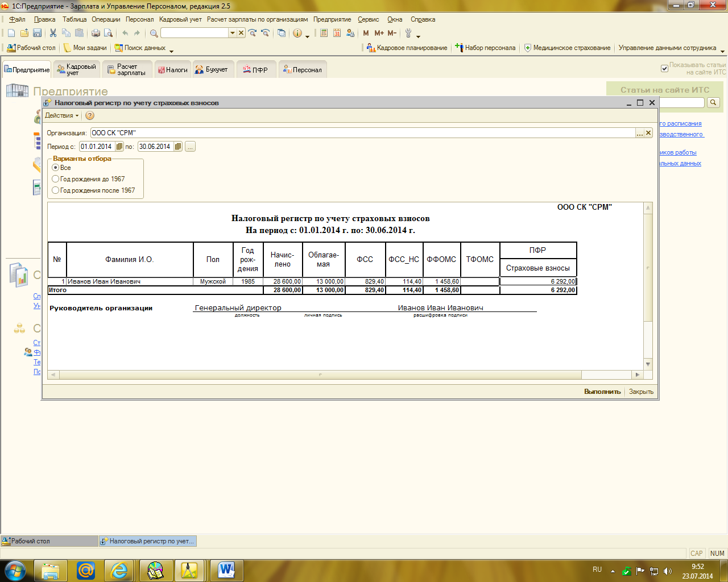Click the 'Выполнить' button

tap(602, 392)
